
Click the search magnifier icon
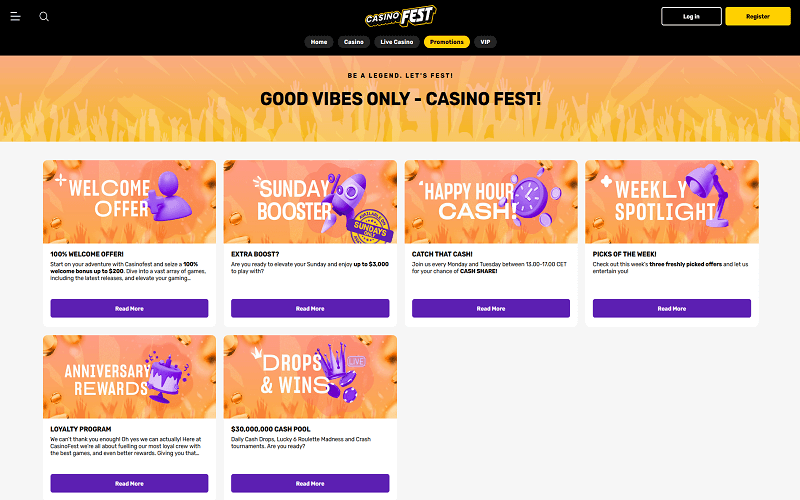pos(44,16)
